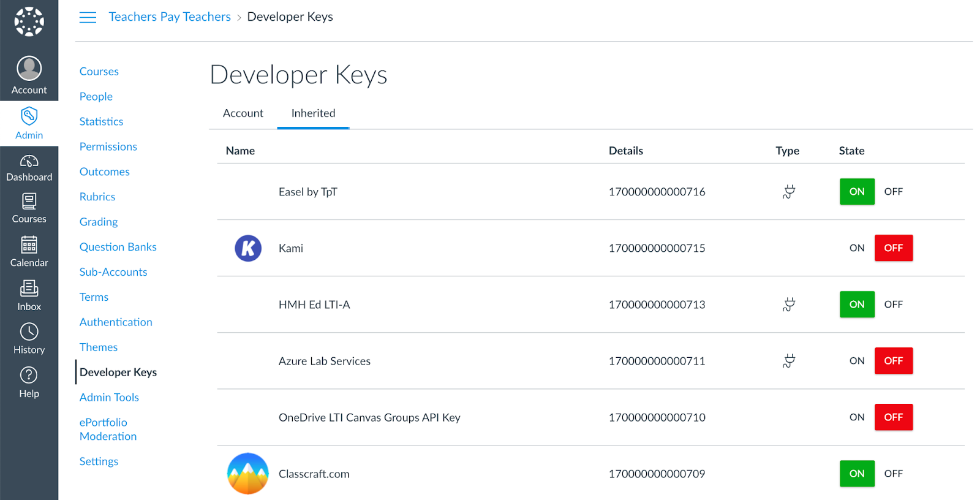Click the Easel by TpT key name
Image resolution: width=980 pixels, height=500 pixels.
pos(308,192)
